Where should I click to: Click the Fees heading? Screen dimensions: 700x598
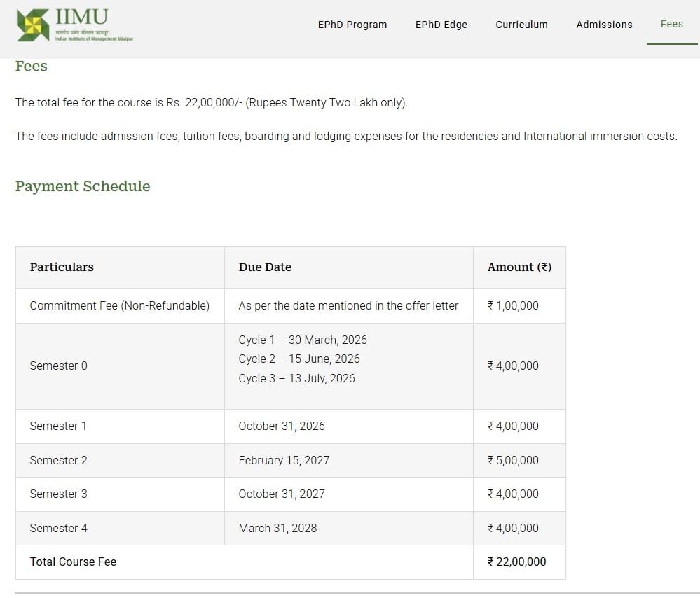[31, 66]
